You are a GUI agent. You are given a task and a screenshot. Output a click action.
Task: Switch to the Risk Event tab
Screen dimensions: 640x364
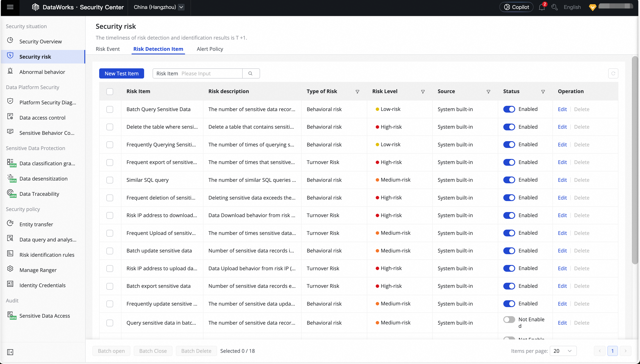pyautogui.click(x=108, y=49)
